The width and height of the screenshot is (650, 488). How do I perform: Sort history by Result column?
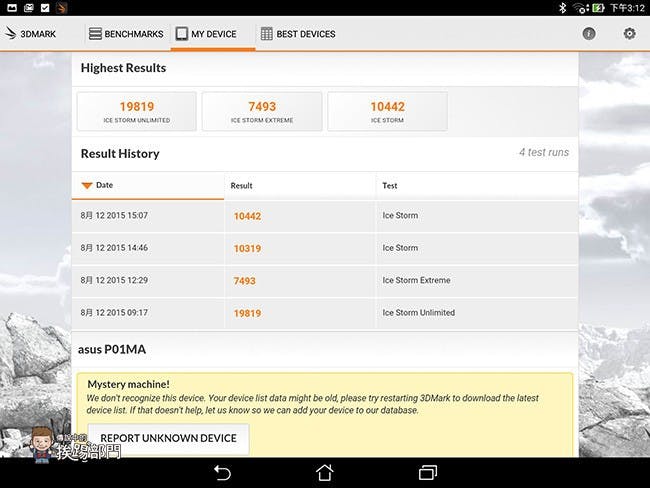pos(241,186)
